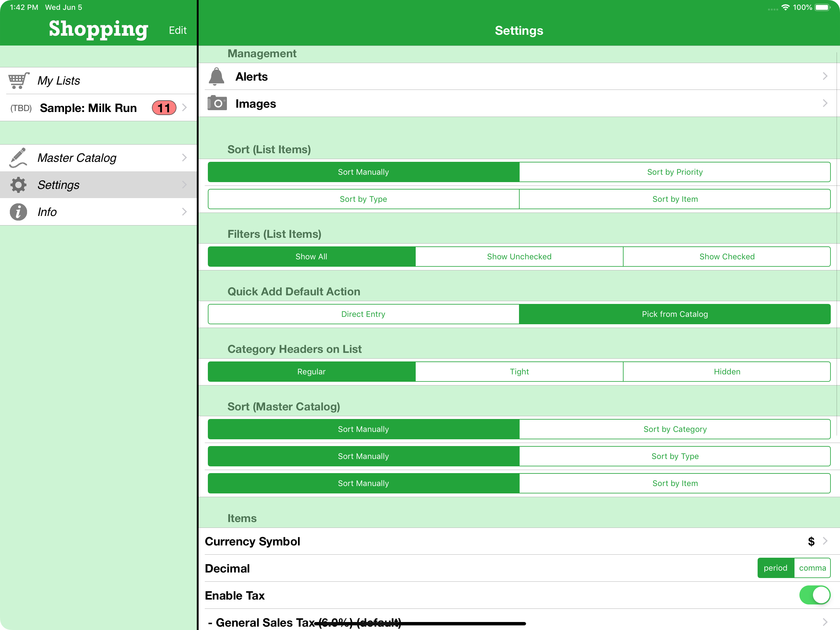This screenshot has width=840, height=630.
Task: Select Show Checked filter
Action: 727,257
